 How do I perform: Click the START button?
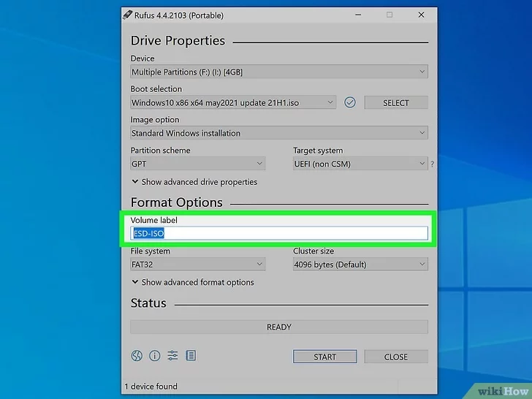[324, 357]
